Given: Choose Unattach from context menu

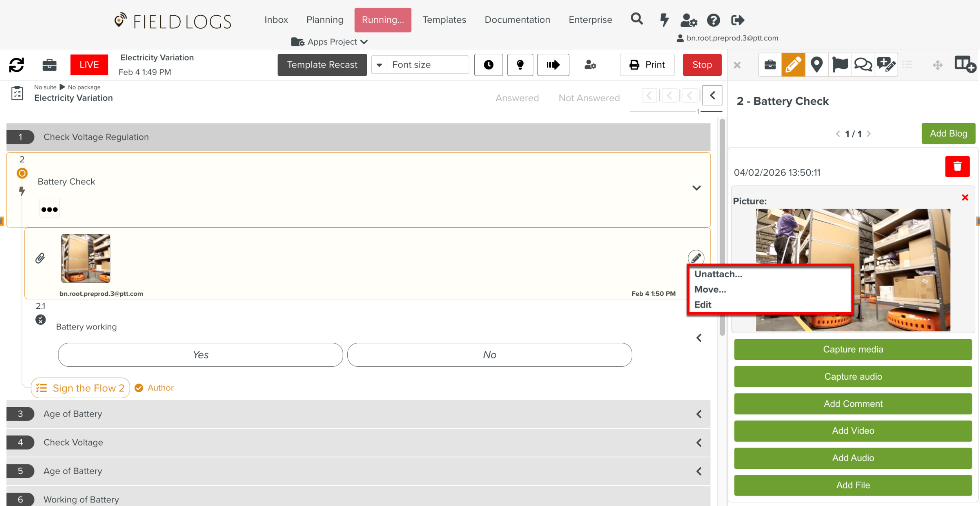Looking at the screenshot, I should pos(718,274).
